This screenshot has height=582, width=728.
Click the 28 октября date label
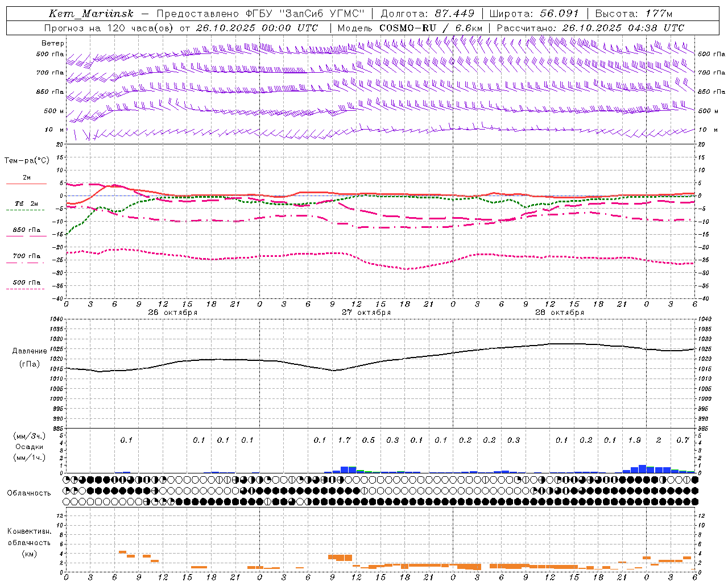[560, 312]
